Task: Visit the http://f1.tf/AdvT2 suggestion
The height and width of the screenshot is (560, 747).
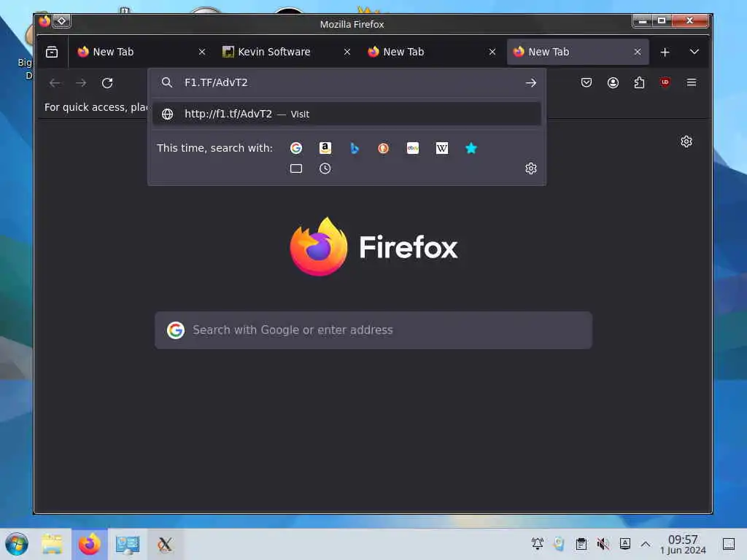Action: tap(347, 114)
